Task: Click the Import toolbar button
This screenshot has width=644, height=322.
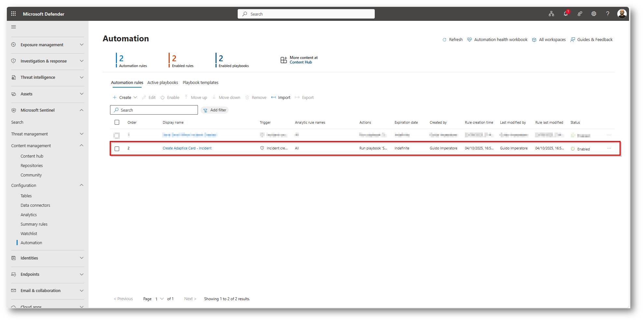Action: click(x=281, y=98)
